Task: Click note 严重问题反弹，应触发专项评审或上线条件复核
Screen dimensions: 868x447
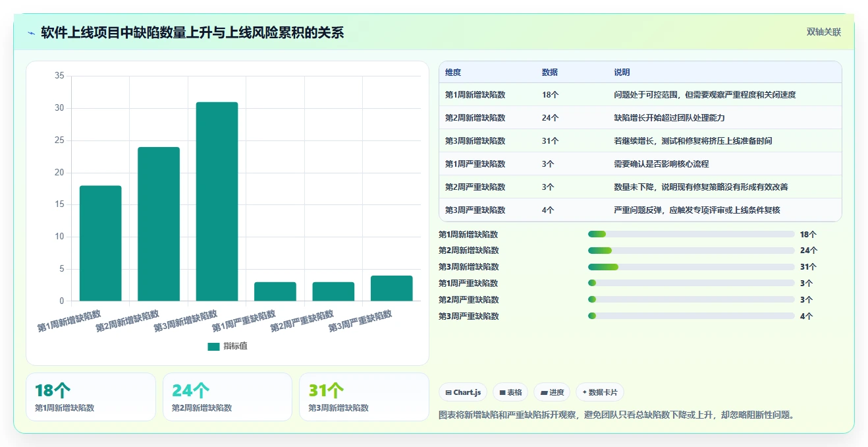Action: (x=697, y=210)
